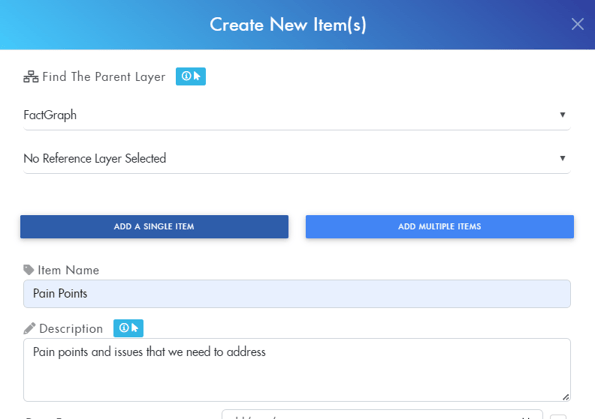Click the arrow on the FactGraph dropdown
This screenshot has width=595, height=419.
(562, 115)
